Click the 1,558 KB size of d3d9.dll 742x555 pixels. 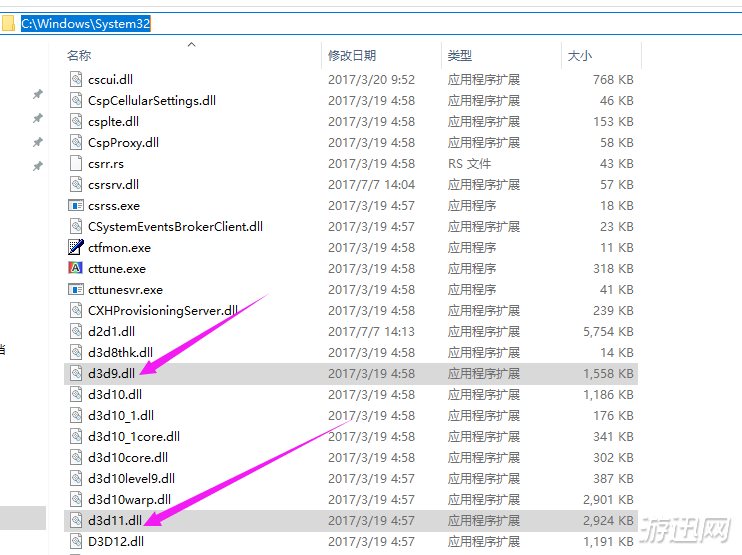(608, 374)
